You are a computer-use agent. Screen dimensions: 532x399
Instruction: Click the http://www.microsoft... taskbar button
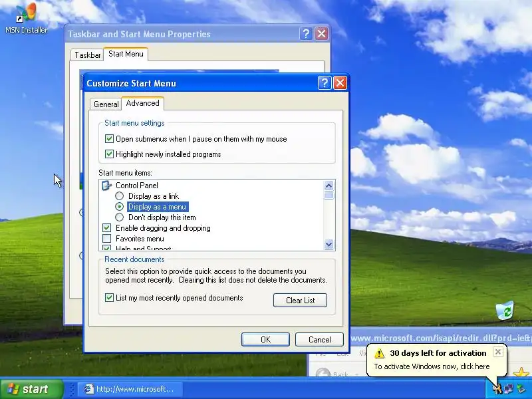[x=130, y=389]
